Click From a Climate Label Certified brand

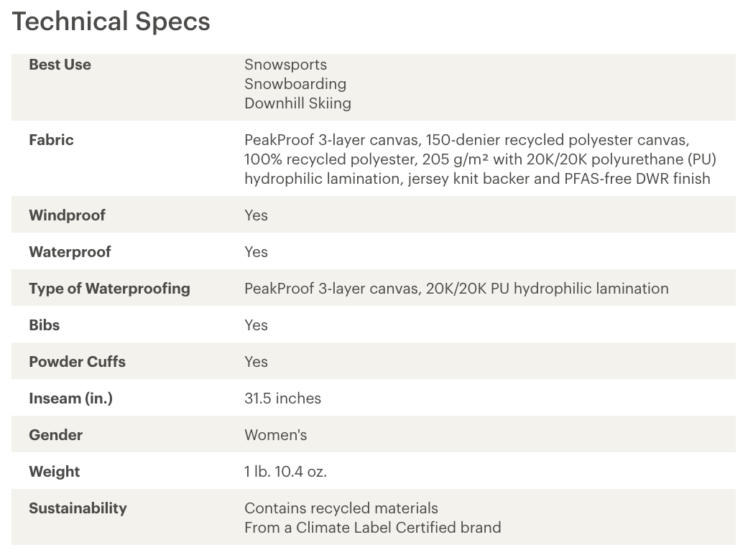click(x=373, y=528)
